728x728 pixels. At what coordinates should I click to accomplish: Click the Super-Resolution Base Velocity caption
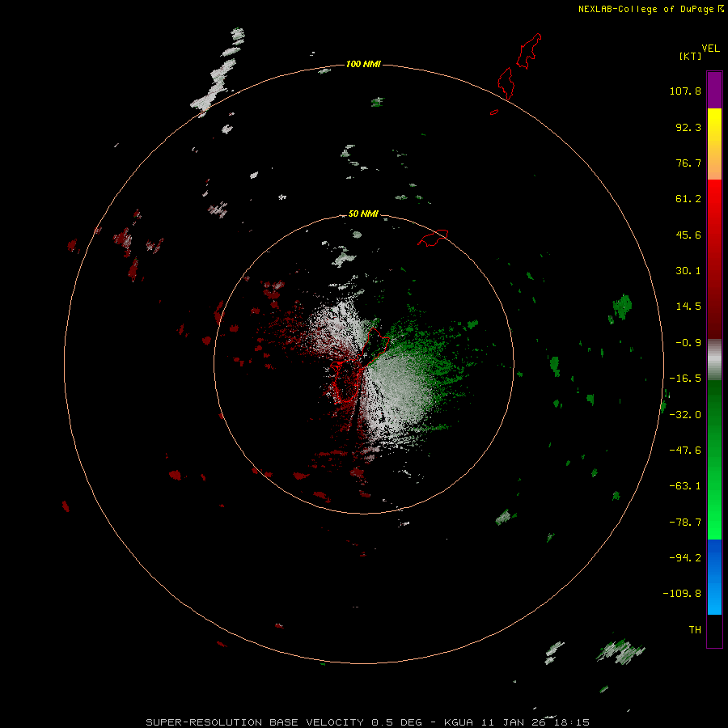[x=367, y=722]
